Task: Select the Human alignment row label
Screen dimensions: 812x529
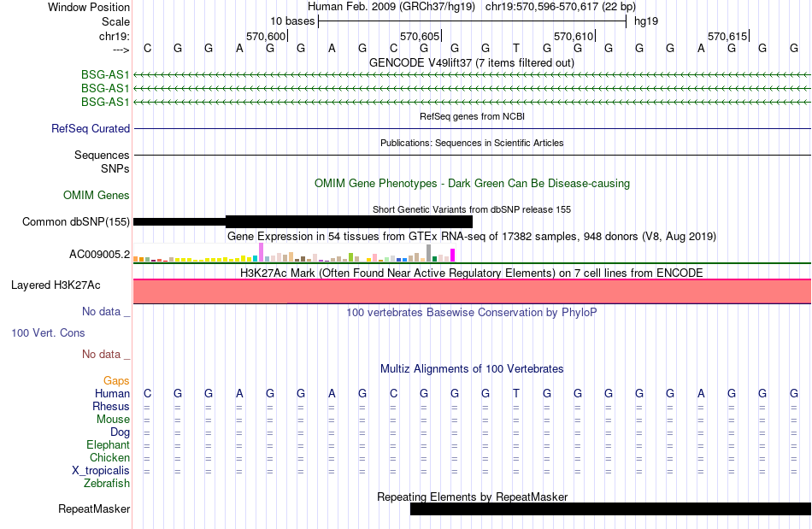Action: click(112, 393)
